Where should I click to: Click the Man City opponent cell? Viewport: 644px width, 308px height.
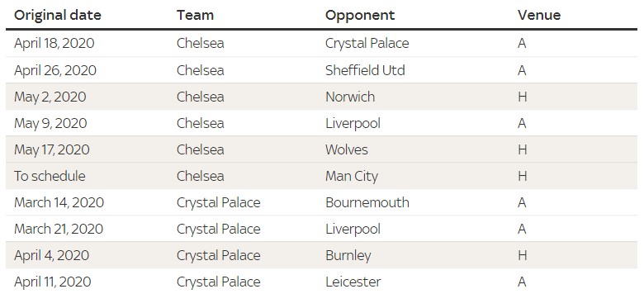(x=352, y=177)
